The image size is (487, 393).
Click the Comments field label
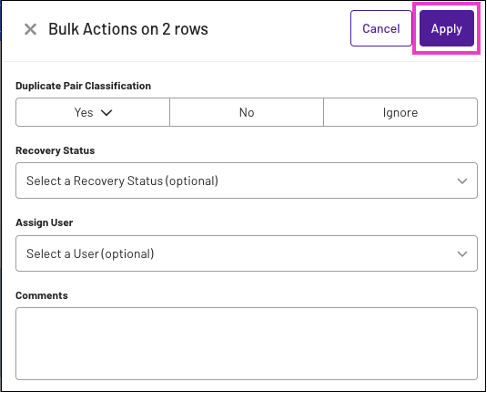click(42, 295)
